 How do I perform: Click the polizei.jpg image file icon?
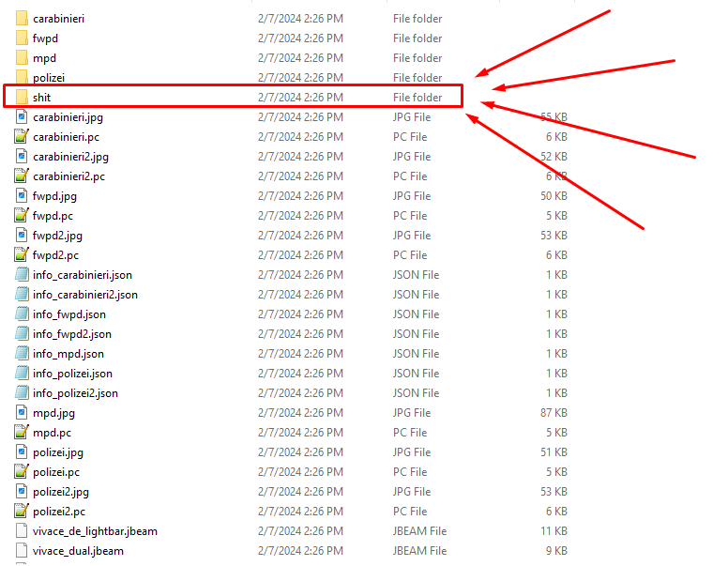[x=22, y=452]
